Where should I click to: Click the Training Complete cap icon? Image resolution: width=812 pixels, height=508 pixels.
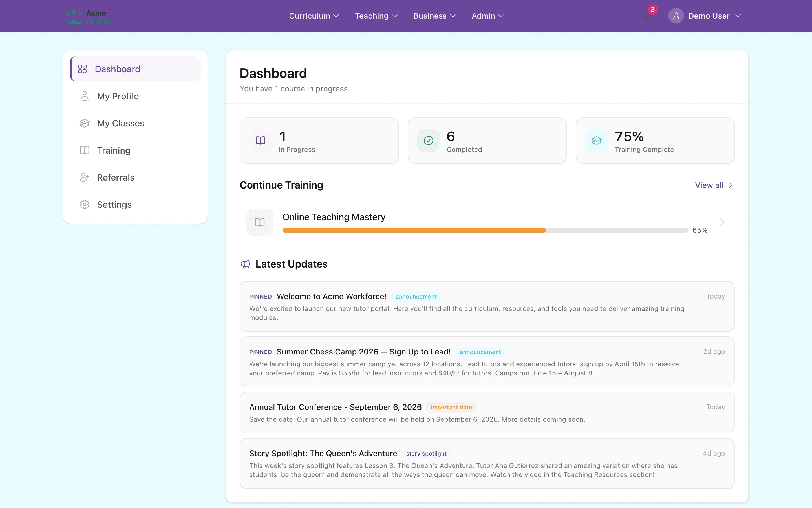point(597,141)
